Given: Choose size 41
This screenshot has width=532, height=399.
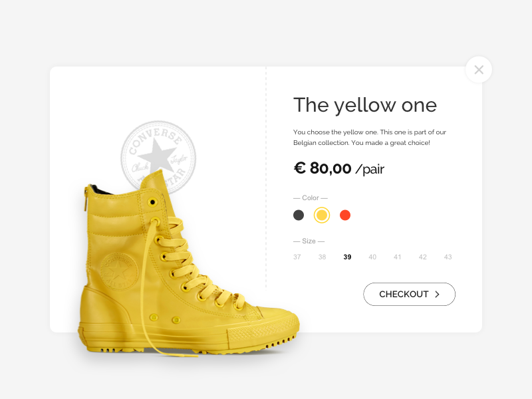Looking at the screenshot, I should coord(397,257).
